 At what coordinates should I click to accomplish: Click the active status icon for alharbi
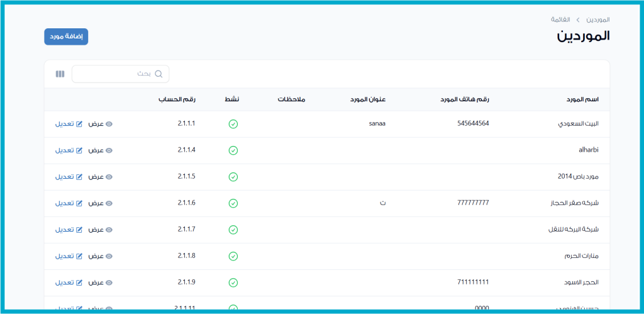coord(233,150)
